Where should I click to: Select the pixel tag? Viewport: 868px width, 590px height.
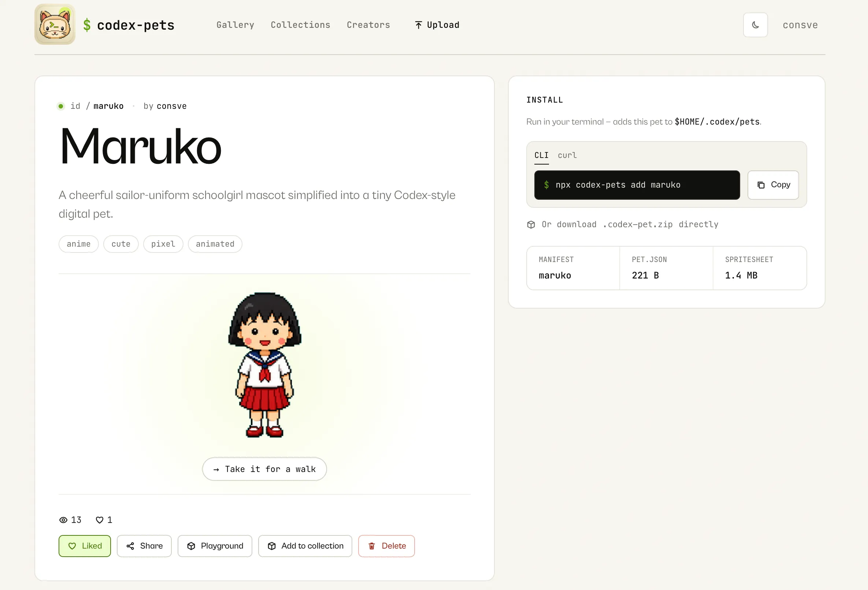click(x=163, y=244)
